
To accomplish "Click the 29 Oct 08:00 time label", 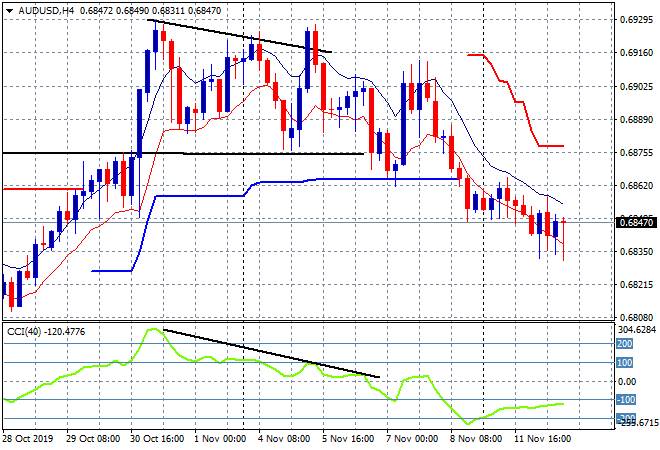I will [93, 439].
